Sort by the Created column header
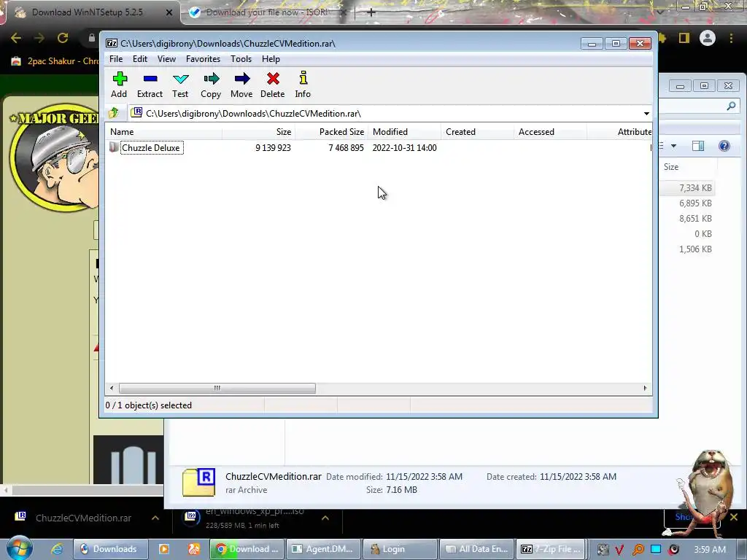 [x=477, y=132]
